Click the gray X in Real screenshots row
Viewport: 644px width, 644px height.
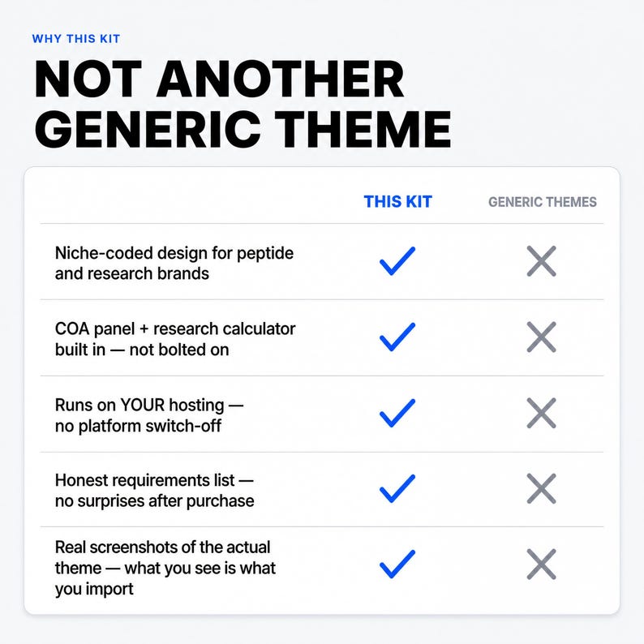coord(541,564)
